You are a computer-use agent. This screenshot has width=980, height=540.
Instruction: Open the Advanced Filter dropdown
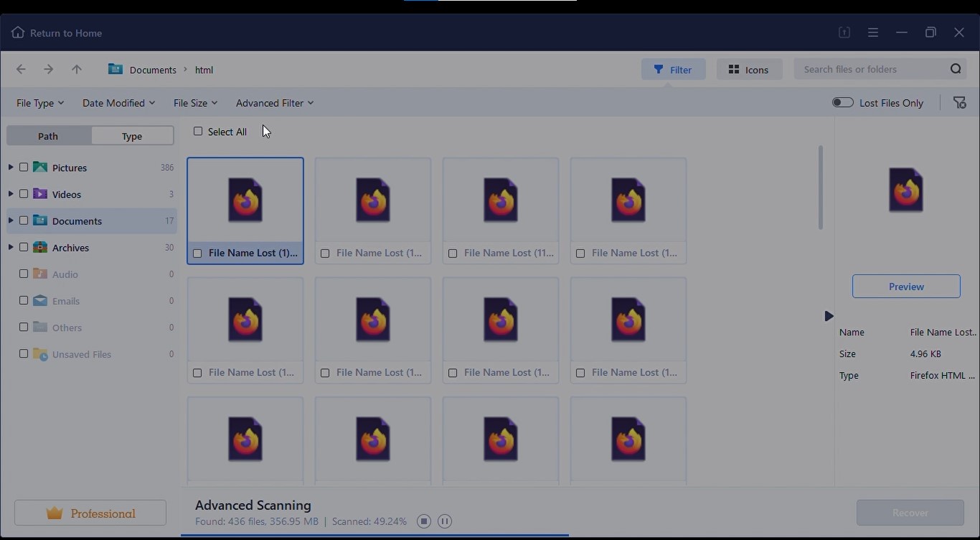(275, 103)
